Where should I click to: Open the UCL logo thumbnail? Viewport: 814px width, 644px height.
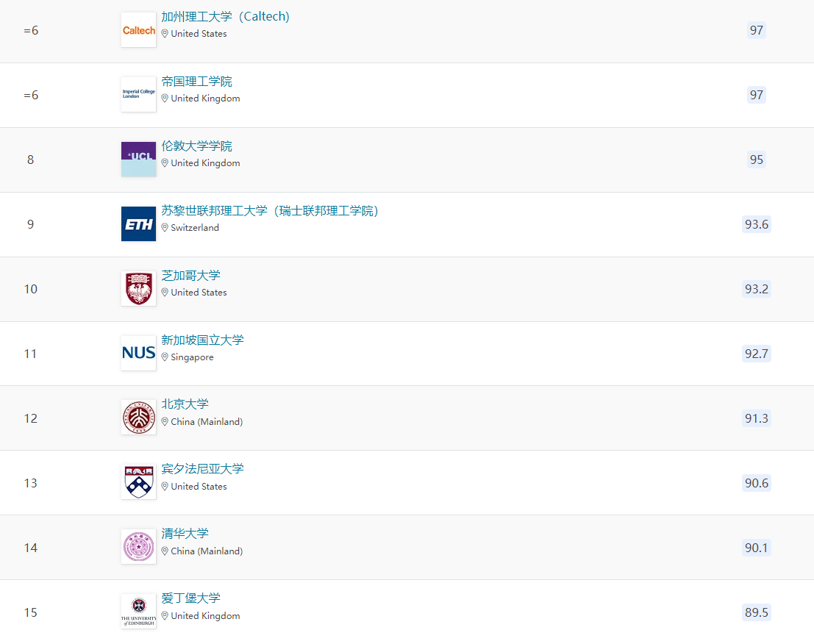139,160
